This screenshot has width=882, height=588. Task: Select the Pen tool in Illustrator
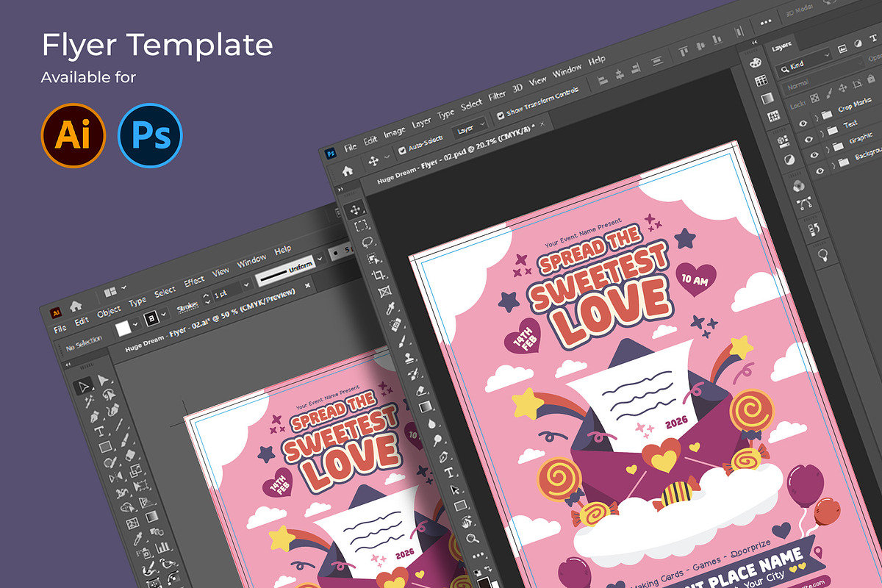(x=95, y=416)
